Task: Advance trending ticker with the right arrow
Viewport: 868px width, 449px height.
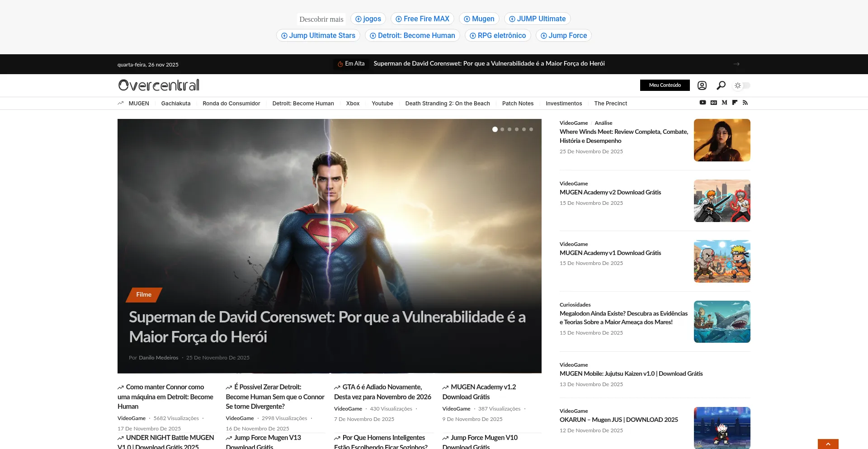Action: tap(736, 64)
